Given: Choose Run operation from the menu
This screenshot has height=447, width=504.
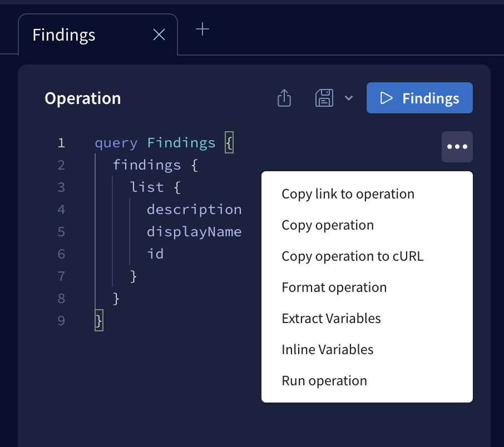Looking at the screenshot, I should 367,380.
